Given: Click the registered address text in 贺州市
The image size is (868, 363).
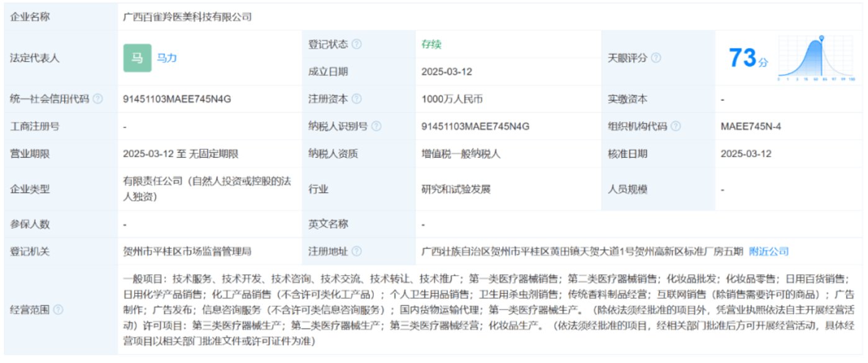Looking at the screenshot, I should (582, 252).
